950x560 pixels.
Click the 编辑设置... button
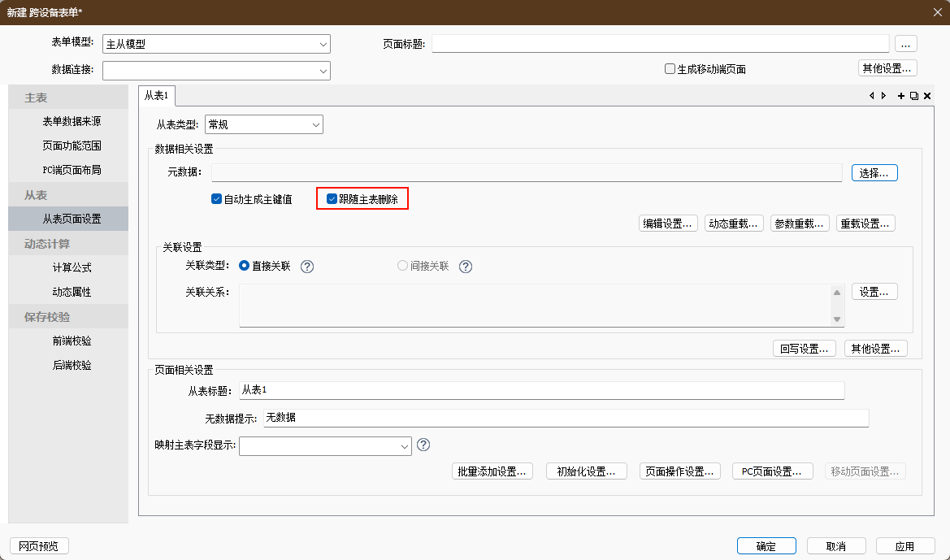[x=668, y=224]
